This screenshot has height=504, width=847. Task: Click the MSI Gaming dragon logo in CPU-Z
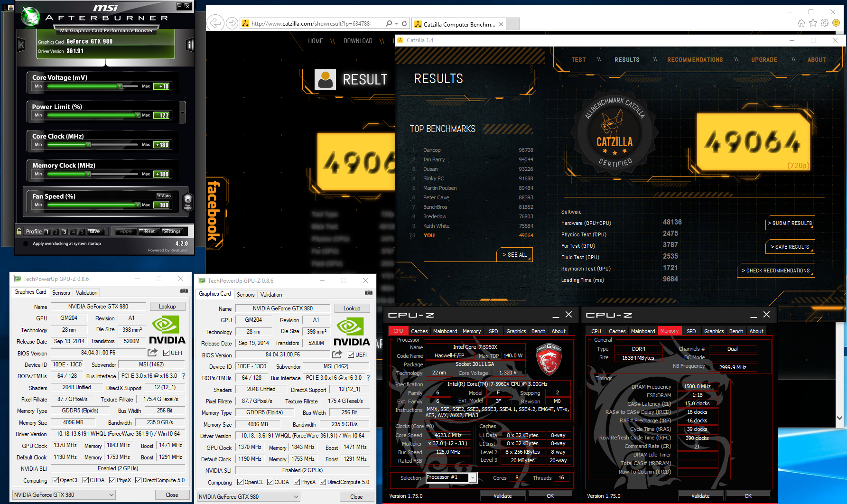(549, 359)
